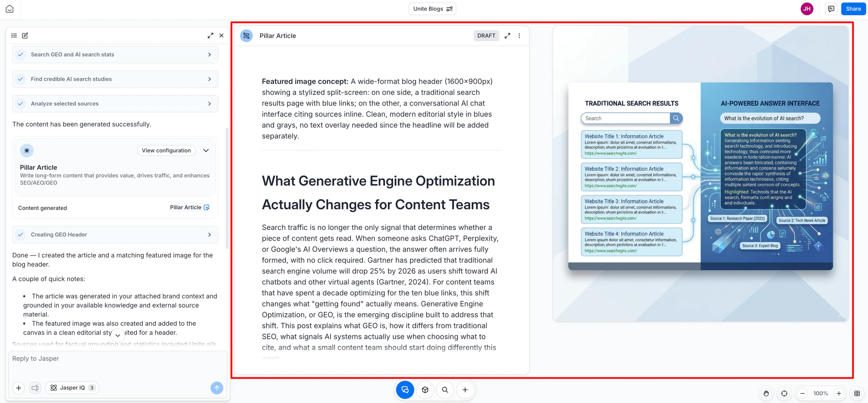Open the Jasper IQ selector
This screenshot has height=403, width=868.
[72, 388]
